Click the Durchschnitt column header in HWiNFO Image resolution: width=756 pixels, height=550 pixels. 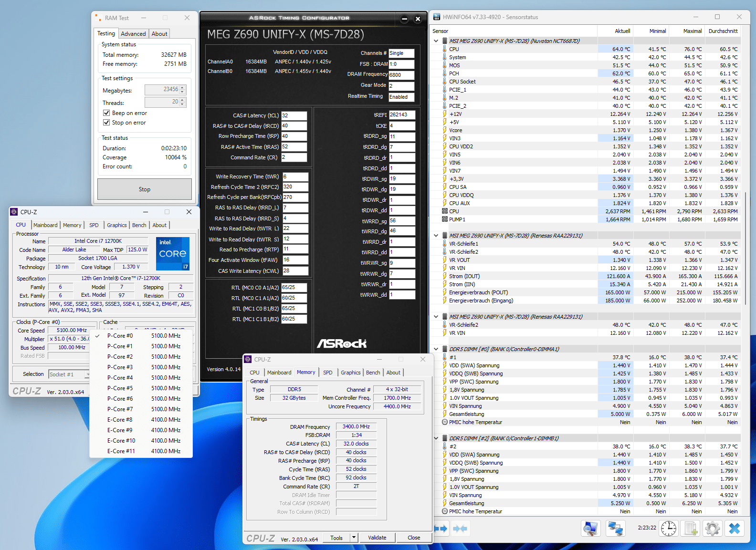coord(723,31)
